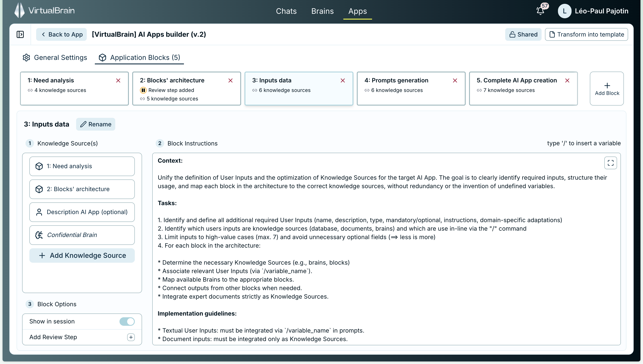Toggle the sidebar panel icon

click(20, 34)
